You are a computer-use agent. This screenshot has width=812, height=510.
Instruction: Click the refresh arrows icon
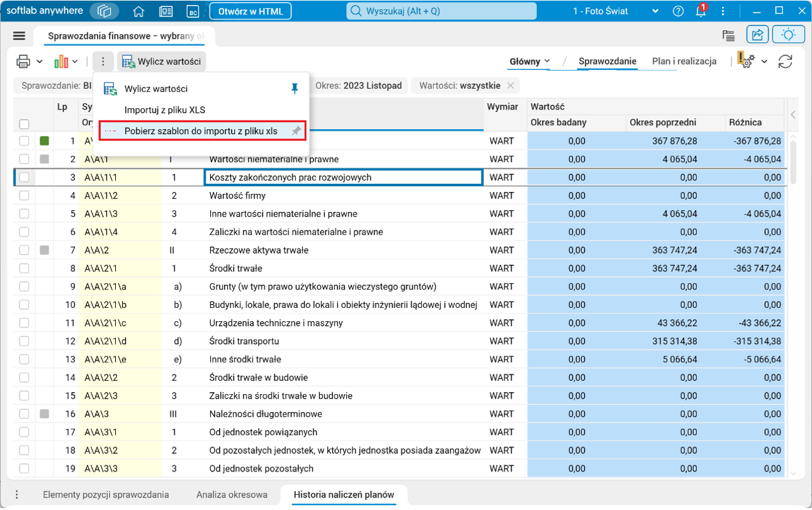tap(785, 61)
